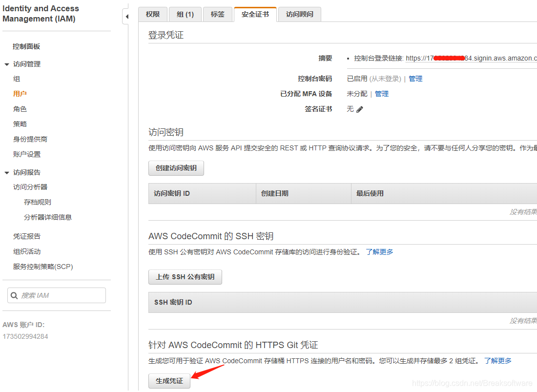Click the 搜索 IAM input field
Screen dimensions: 537x392
(x=57, y=295)
